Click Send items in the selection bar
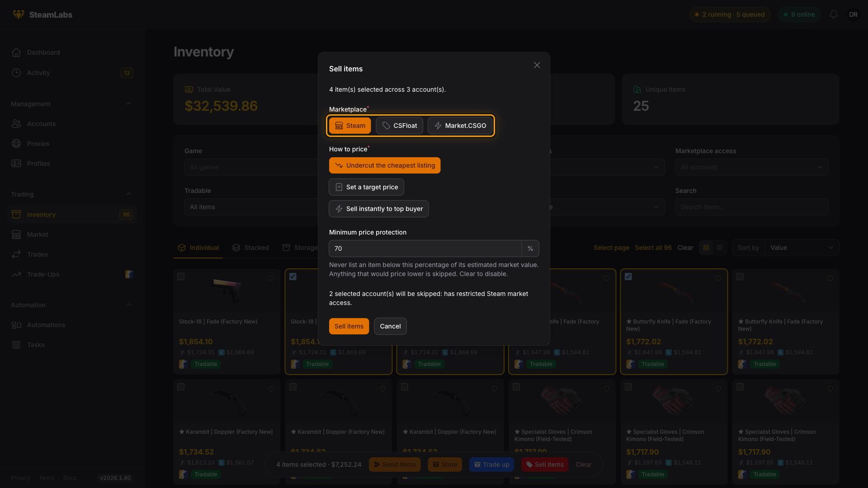The width and height of the screenshot is (868, 488). pos(395,465)
